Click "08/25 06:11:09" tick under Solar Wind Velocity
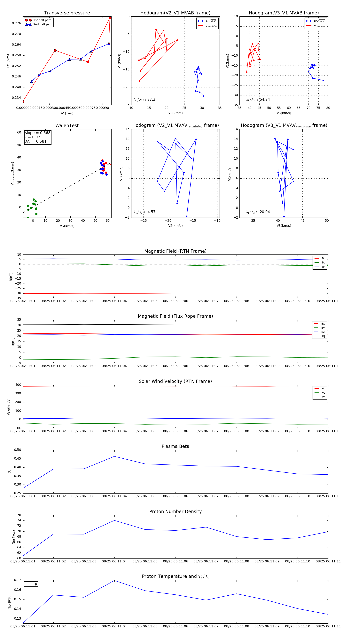 click(267, 431)
